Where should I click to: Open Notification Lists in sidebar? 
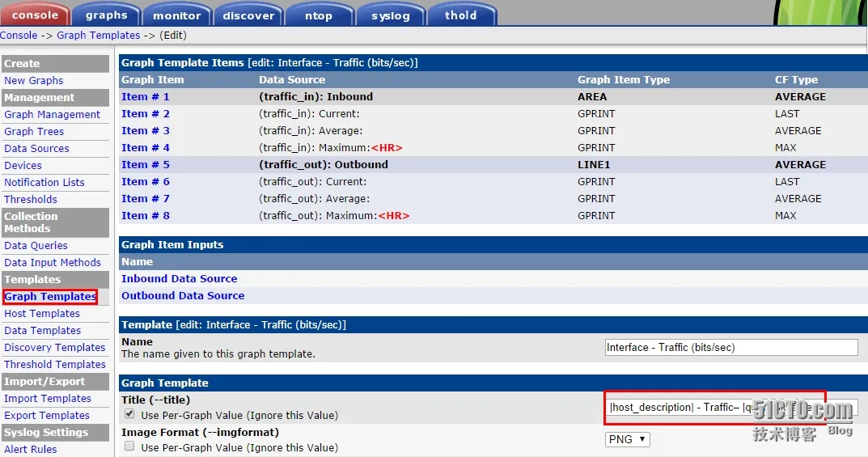[44, 183]
